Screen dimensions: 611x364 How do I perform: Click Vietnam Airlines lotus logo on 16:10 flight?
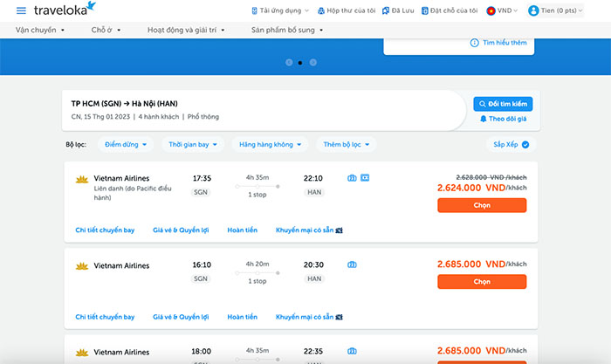(82, 266)
